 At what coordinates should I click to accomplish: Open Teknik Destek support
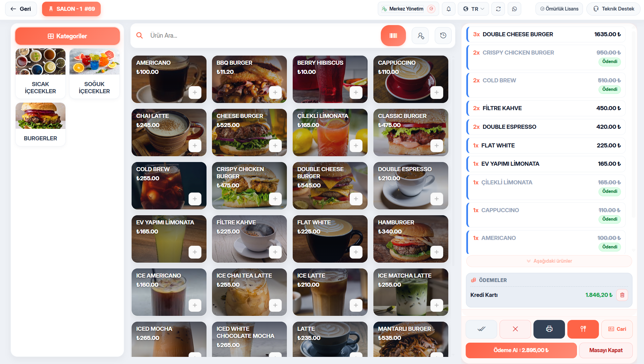pos(613,9)
